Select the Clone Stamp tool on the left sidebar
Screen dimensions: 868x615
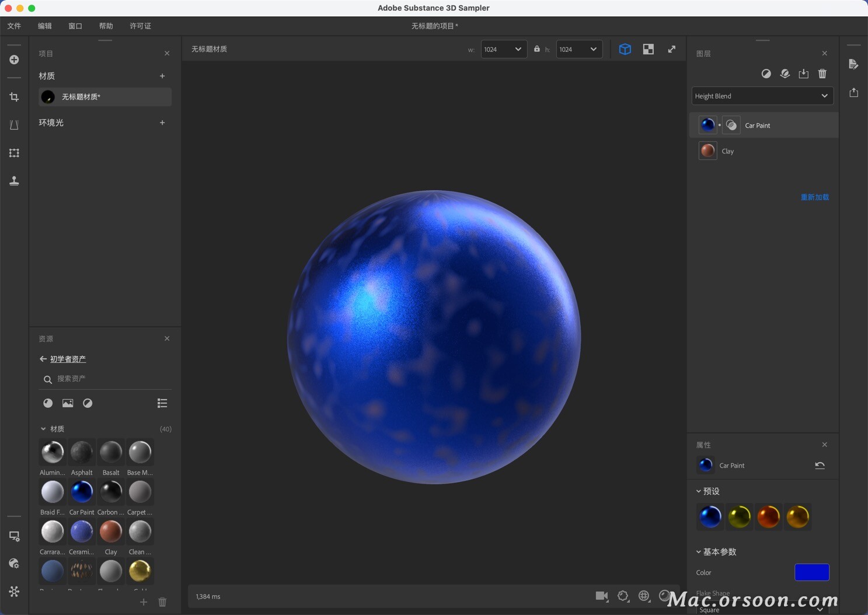coord(13,181)
